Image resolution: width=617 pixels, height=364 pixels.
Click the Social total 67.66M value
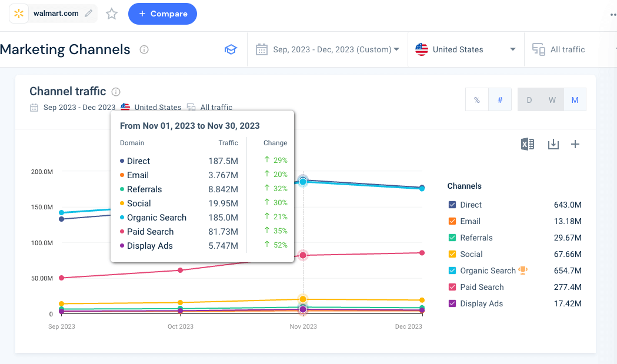pyautogui.click(x=568, y=254)
